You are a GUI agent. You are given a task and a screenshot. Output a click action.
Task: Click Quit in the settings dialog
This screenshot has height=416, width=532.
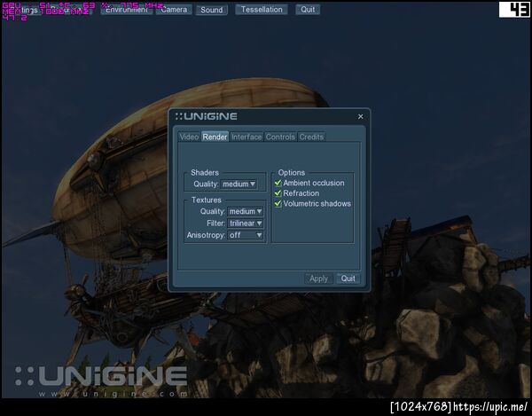[x=348, y=279]
